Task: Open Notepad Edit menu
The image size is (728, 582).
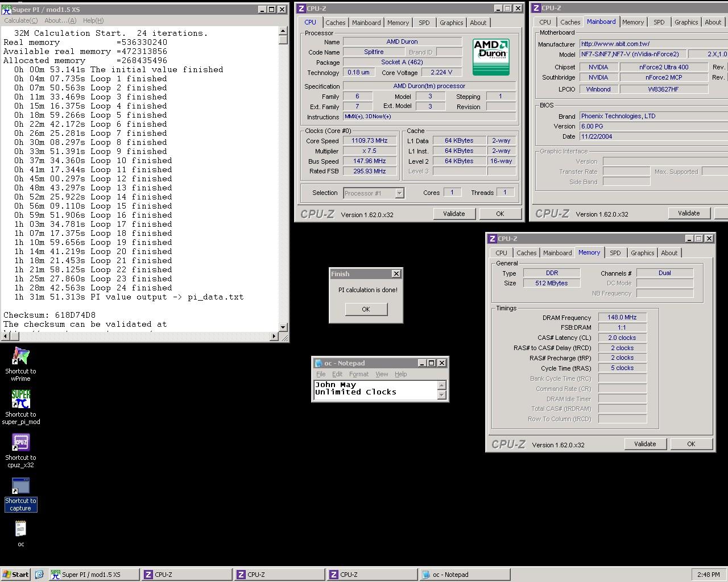Action: coord(337,374)
